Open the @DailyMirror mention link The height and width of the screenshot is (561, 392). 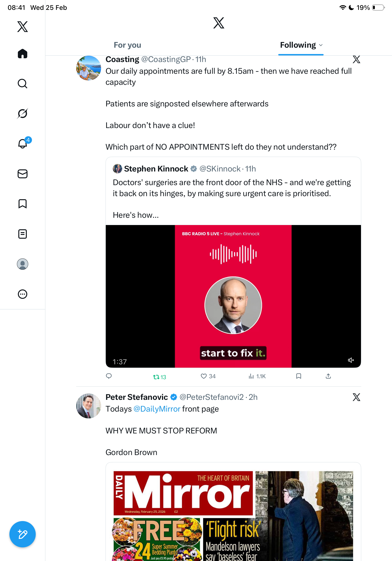(157, 409)
